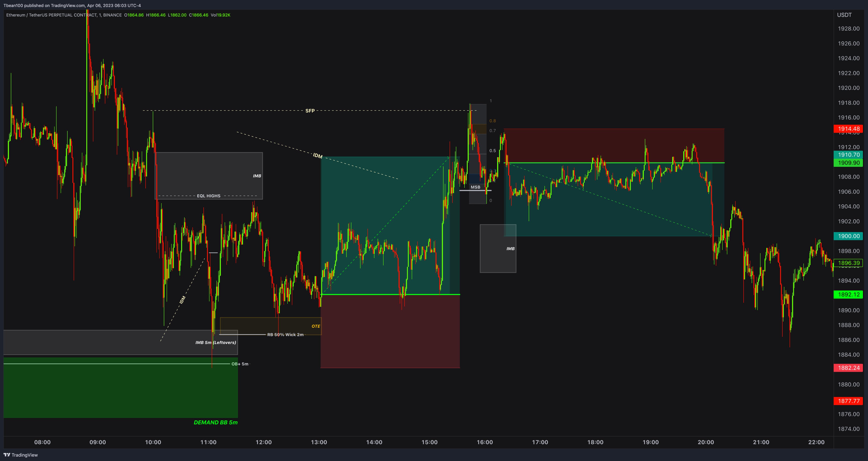Click the Fibonacci 0.8 level label

coord(493,121)
